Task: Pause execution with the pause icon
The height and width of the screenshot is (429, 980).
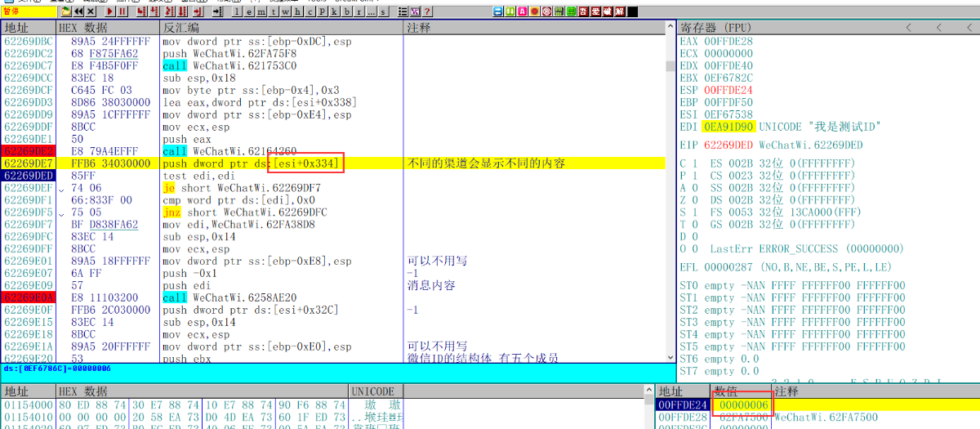Action: tap(122, 11)
